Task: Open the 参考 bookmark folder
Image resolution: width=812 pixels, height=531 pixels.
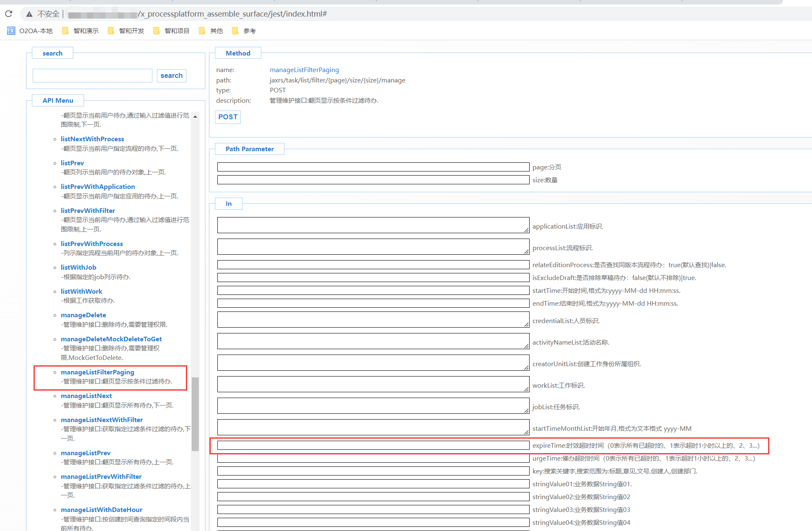Action: pos(244,31)
